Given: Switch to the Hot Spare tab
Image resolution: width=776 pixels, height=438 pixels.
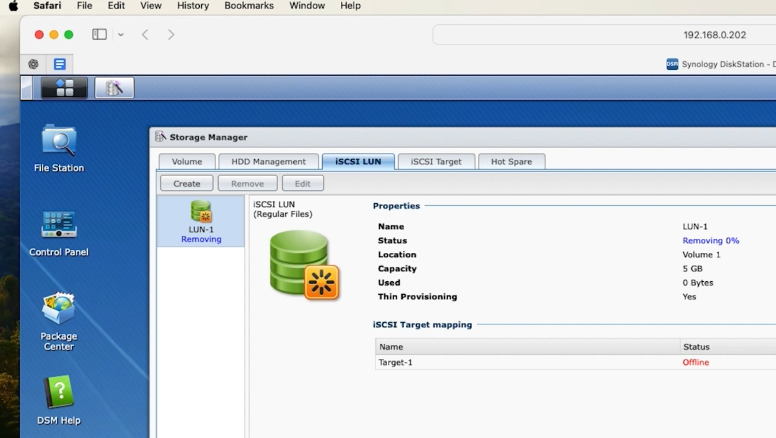Looking at the screenshot, I should [512, 161].
